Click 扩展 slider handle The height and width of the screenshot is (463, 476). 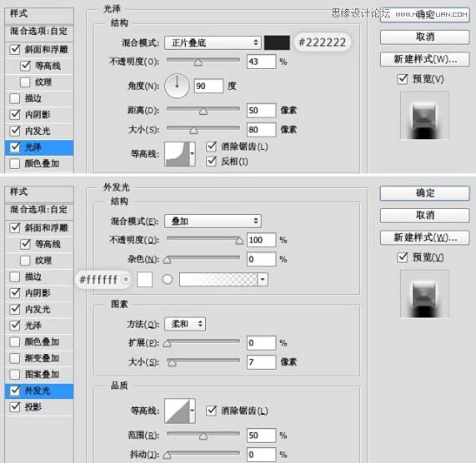click(x=167, y=344)
